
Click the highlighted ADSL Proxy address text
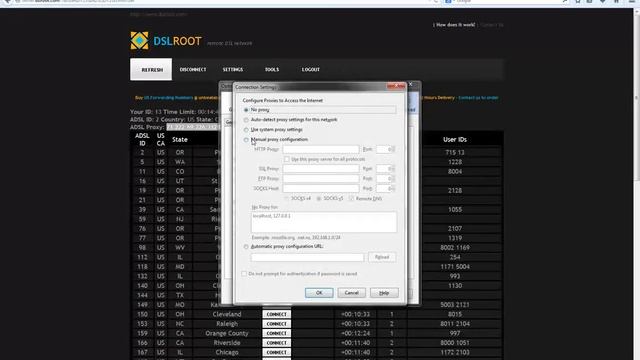point(193,127)
